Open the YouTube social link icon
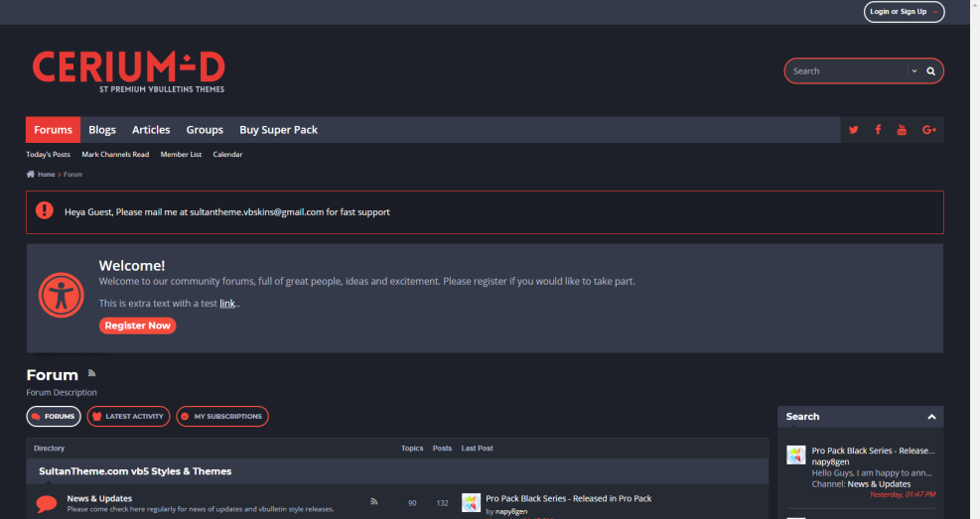Image resolution: width=980 pixels, height=519 pixels. 902,130
